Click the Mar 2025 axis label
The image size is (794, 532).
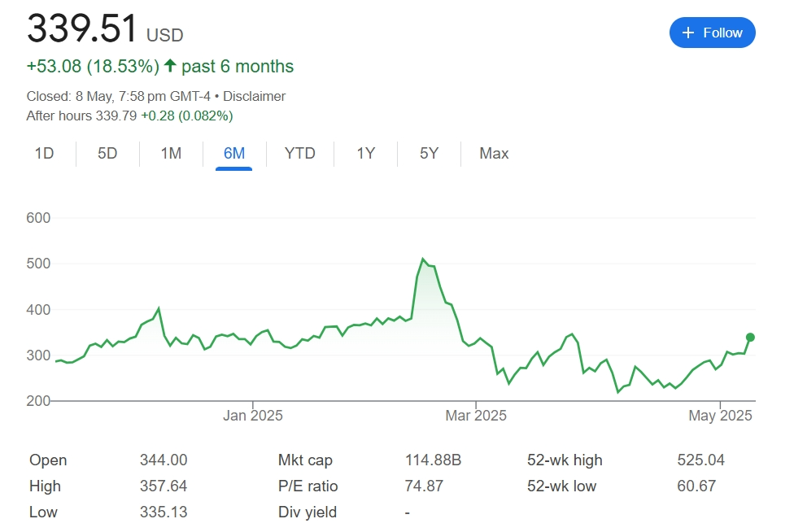tap(477, 416)
